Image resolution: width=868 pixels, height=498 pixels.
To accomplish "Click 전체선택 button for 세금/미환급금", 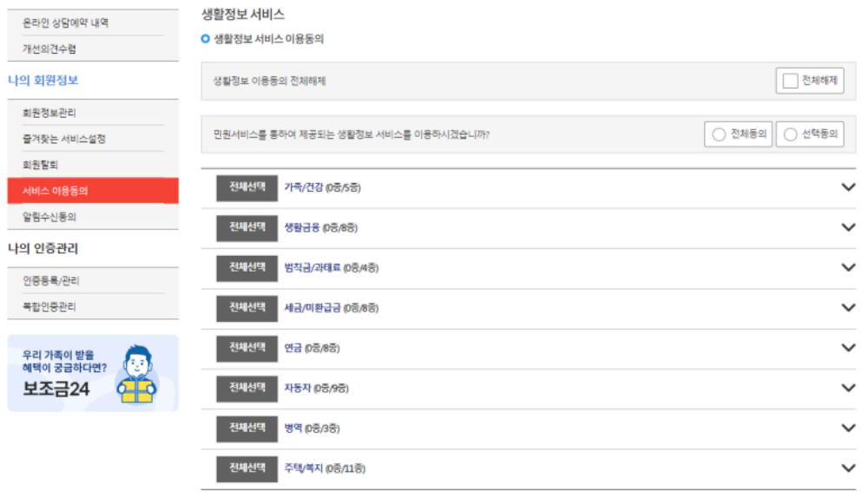I will [x=247, y=308].
